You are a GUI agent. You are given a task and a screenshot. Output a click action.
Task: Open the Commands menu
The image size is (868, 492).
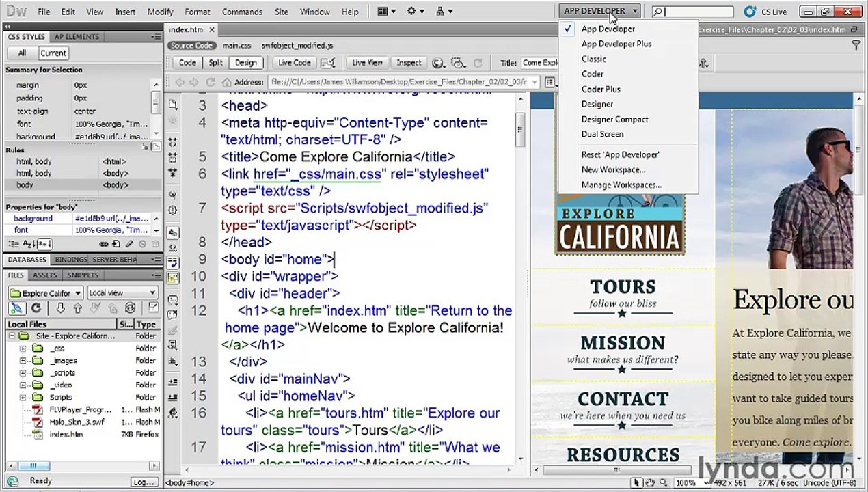(242, 12)
